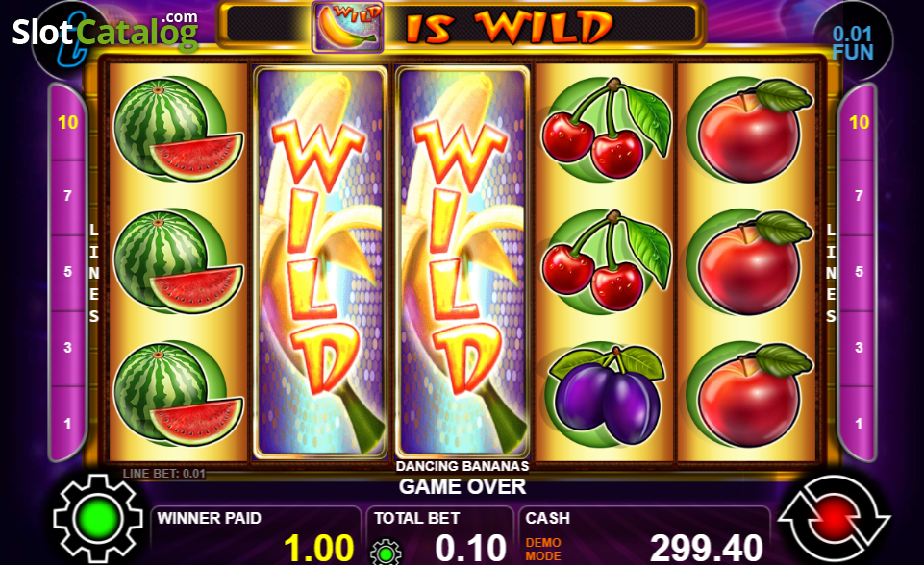Click the SlotCatalog.com logo
924x565 pixels.
tap(105, 32)
